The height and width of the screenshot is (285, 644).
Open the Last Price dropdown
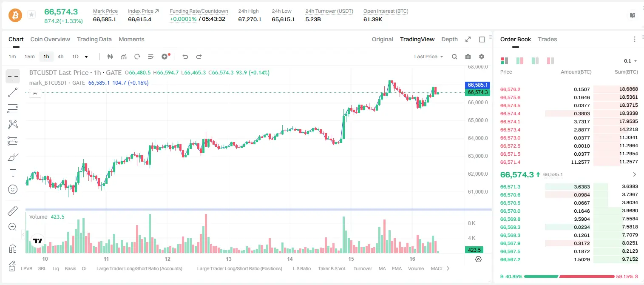click(428, 57)
